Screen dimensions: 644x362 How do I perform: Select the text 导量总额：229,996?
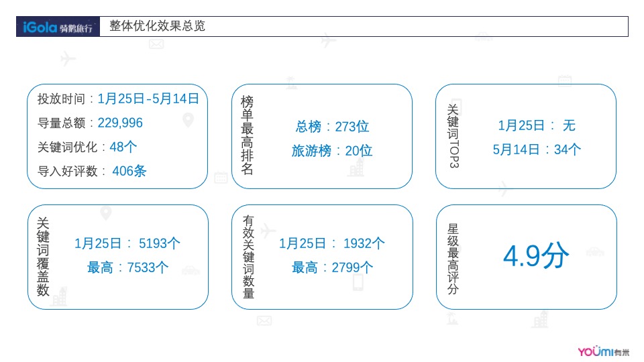(90, 123)
